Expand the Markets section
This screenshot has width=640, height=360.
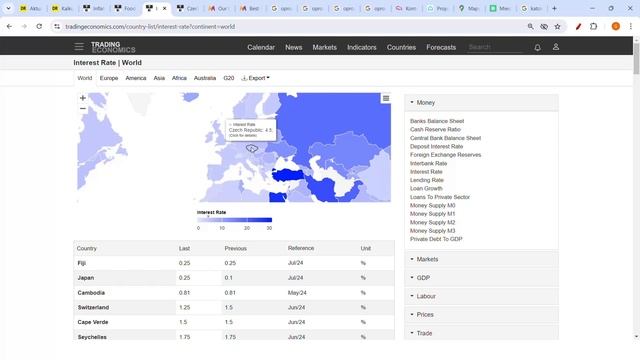click(481, 259)
